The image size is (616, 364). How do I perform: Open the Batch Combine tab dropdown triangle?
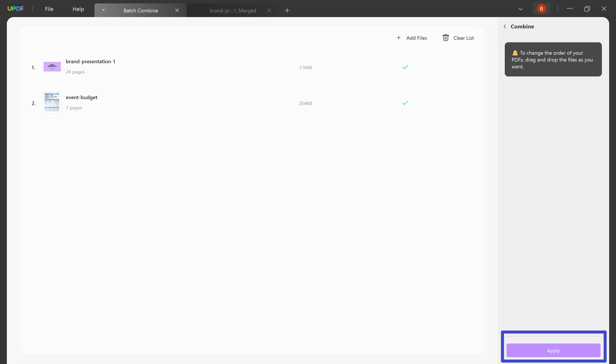click(x=103, y=10)
